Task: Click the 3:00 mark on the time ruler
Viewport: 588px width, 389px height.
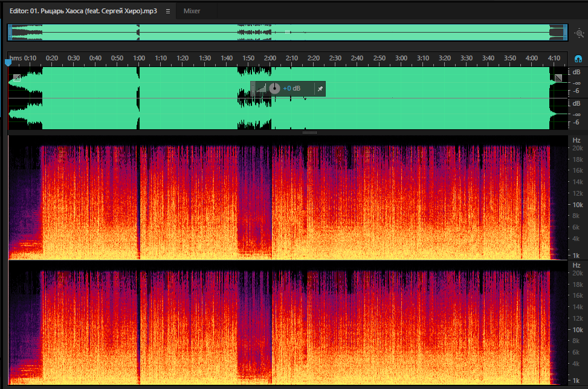Action: [401, 58]
